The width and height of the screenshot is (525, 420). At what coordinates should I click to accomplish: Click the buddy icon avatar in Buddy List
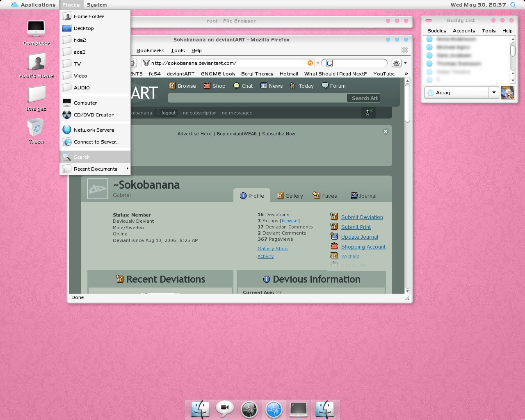click(508, 93)
